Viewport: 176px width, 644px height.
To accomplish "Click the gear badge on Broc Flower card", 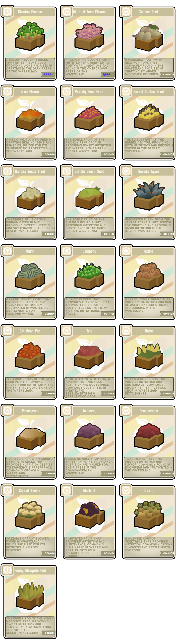I will point(7,91).
